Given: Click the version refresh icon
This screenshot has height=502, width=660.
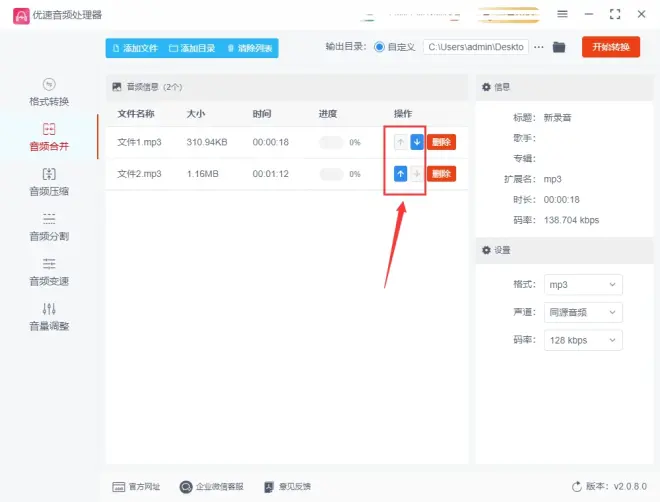Looking at the screenshot, I should [x=577, y=487].
